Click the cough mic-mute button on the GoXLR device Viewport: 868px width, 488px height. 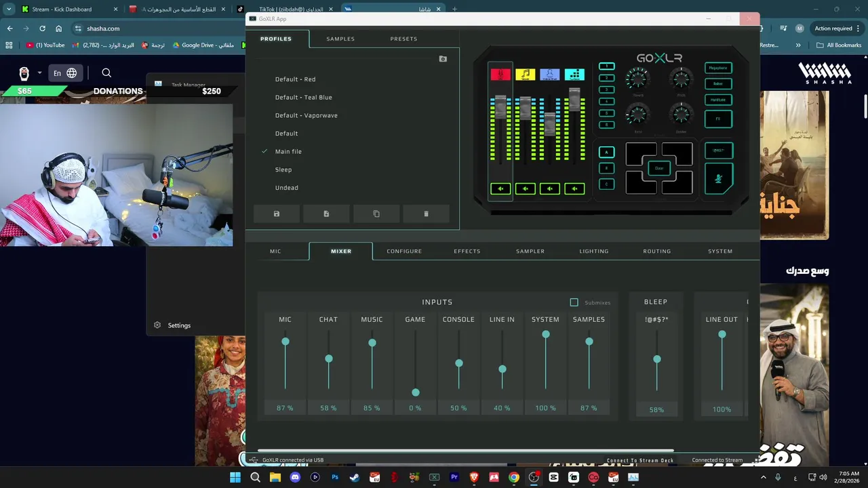click(x=719, y=179)
